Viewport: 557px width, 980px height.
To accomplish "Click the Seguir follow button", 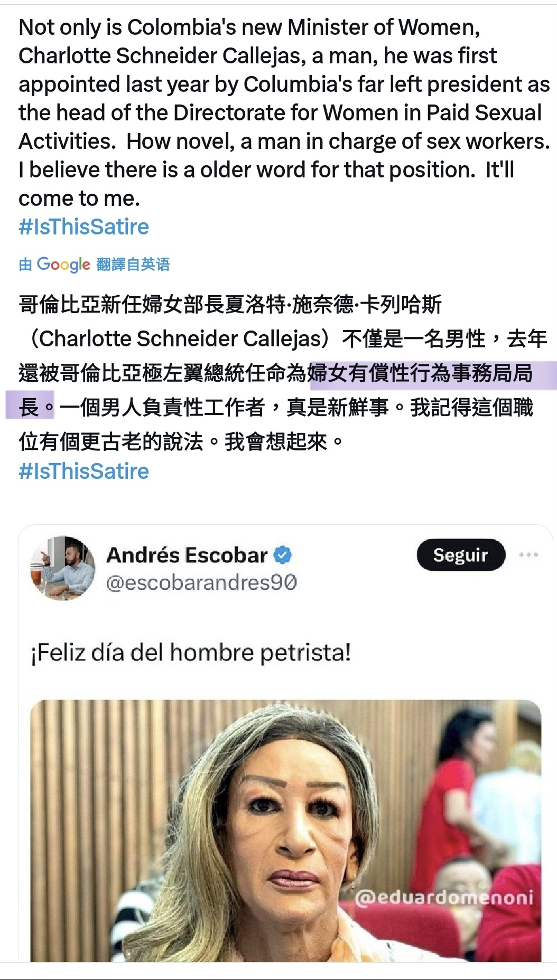I will (461, 555).
